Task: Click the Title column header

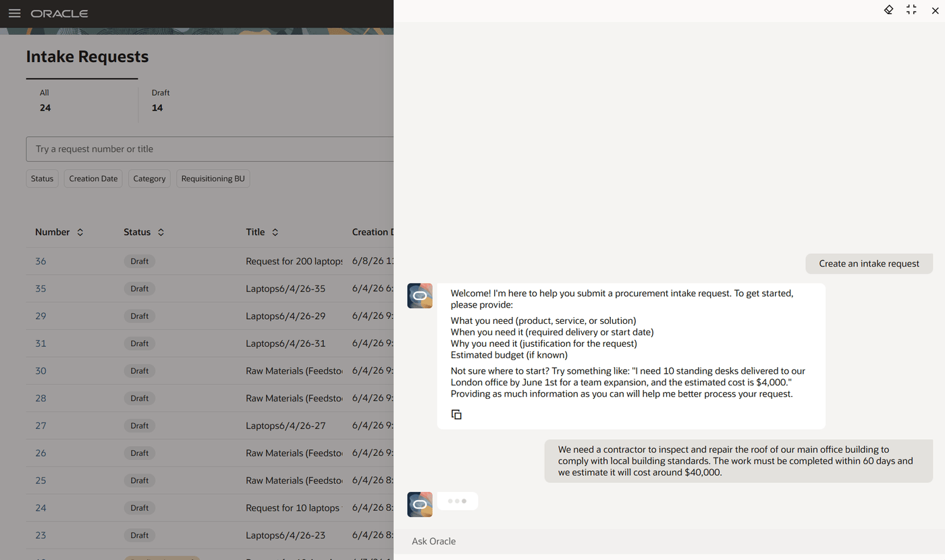Action: click(255, 232)
